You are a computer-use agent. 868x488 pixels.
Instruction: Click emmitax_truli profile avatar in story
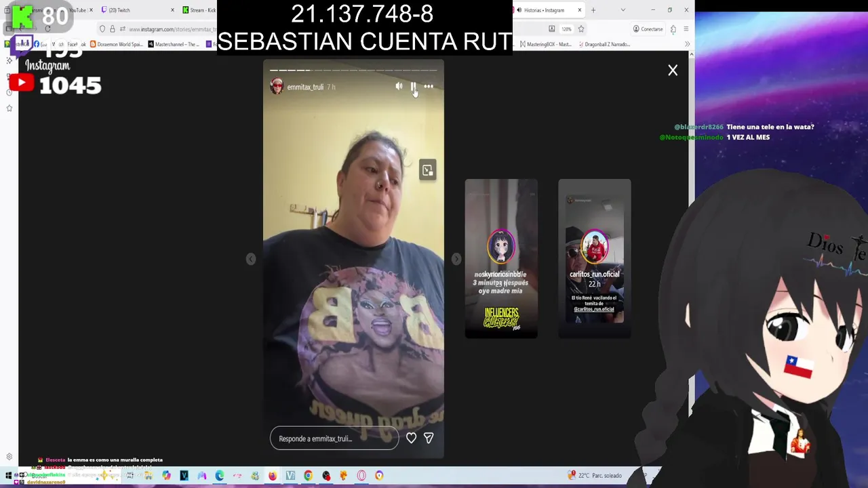(x=277, y=86)
